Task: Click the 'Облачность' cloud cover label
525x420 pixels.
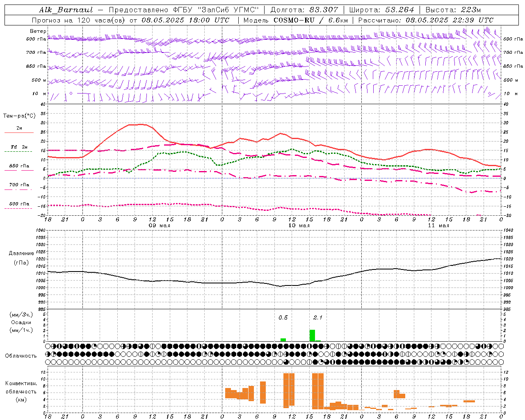Action: (x=21, y=356)
